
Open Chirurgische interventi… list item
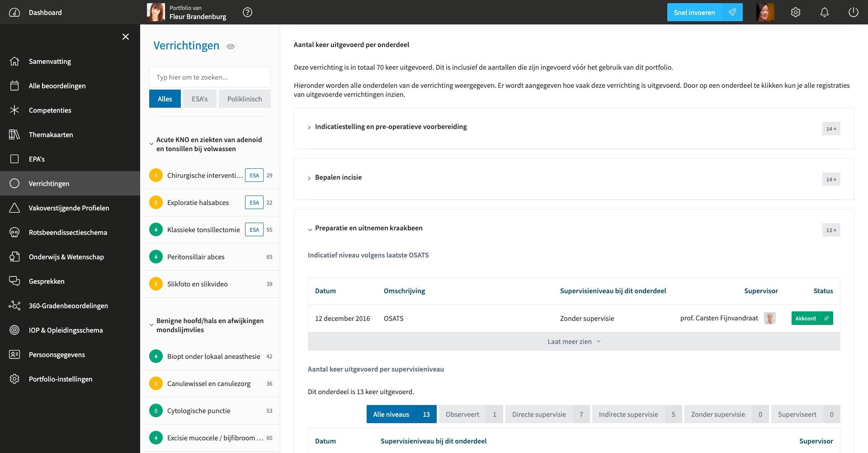click(210, 175)
